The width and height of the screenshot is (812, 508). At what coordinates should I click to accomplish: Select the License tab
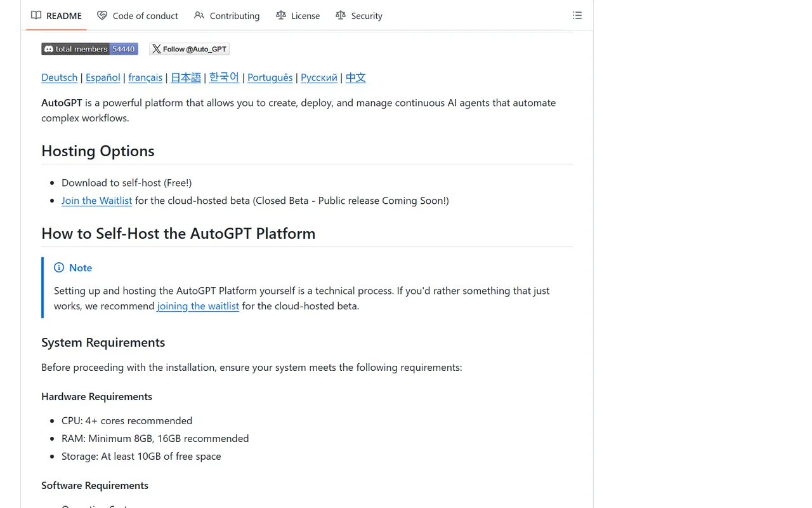click(298, 16)
